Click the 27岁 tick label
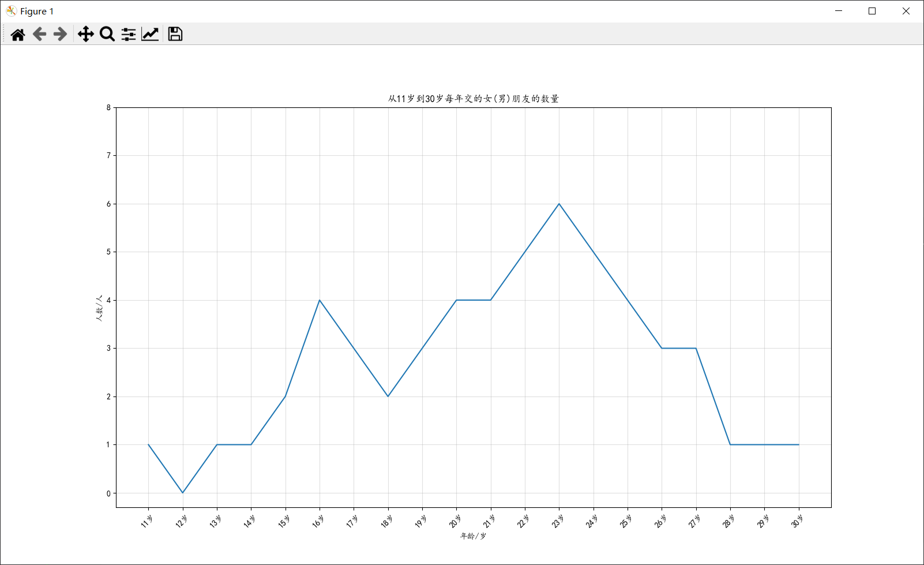The width and height of the screenshot is (924, 565). (x=695, y=521)
